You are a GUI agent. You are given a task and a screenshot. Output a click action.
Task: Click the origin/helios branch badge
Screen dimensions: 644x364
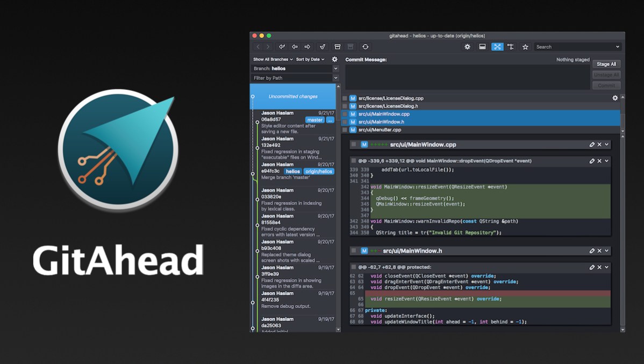tap(319, 172)
